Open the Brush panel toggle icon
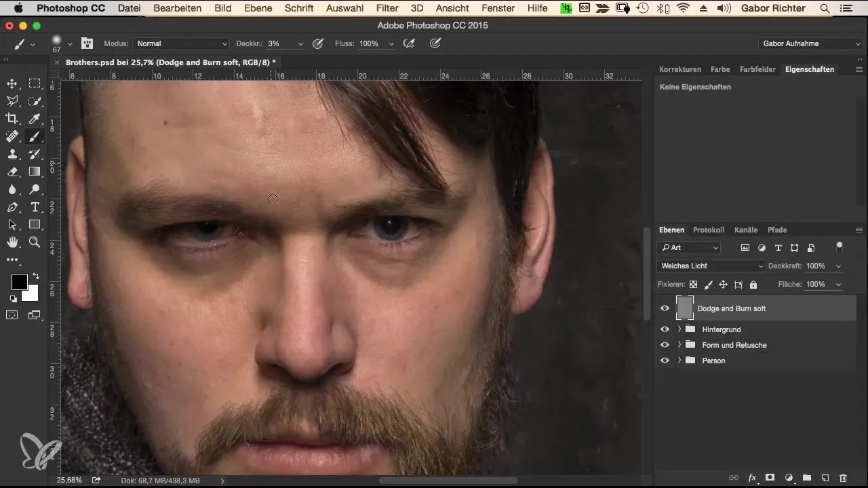Viewport: 868px width, 488px height. (x=87, y=43)
